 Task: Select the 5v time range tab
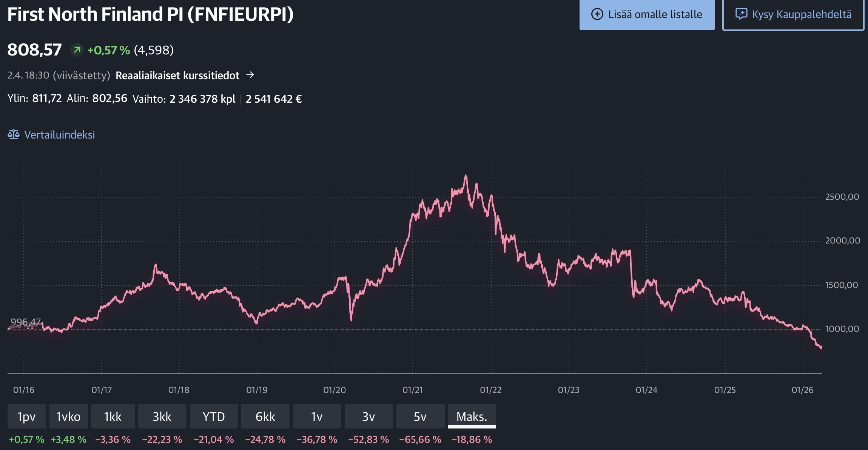click(x=420, y=416)
